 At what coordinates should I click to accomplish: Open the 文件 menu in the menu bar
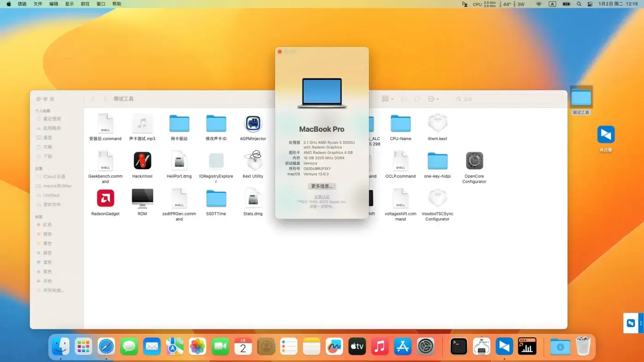coord(38,4)
